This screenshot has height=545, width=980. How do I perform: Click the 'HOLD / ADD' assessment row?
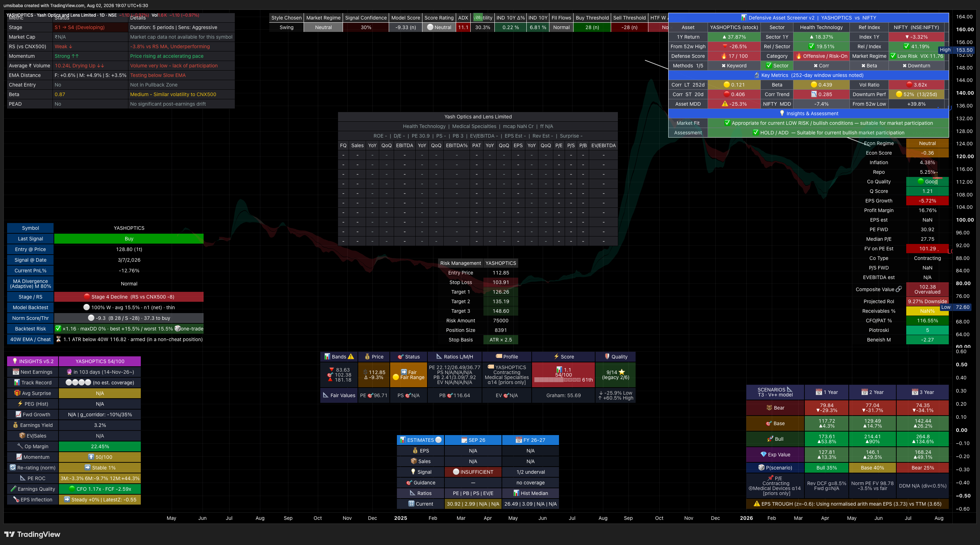click(x=828, y=133)
